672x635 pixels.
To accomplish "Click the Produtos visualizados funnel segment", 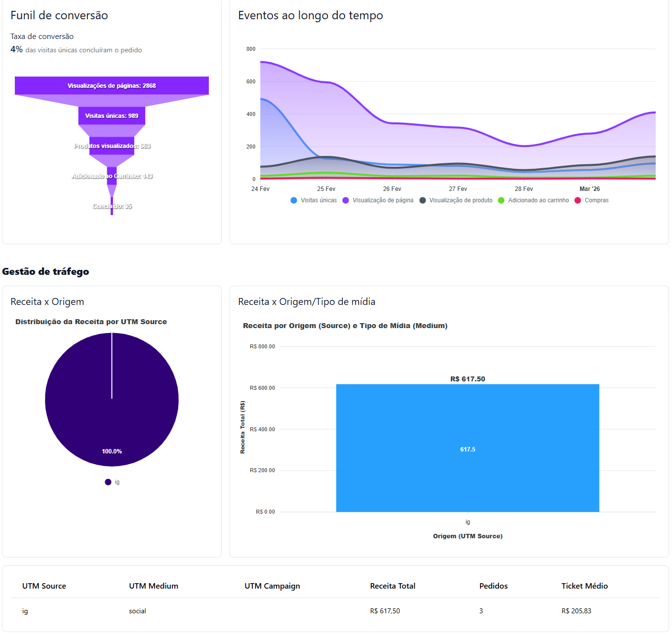I will click(x=112, y=146).
